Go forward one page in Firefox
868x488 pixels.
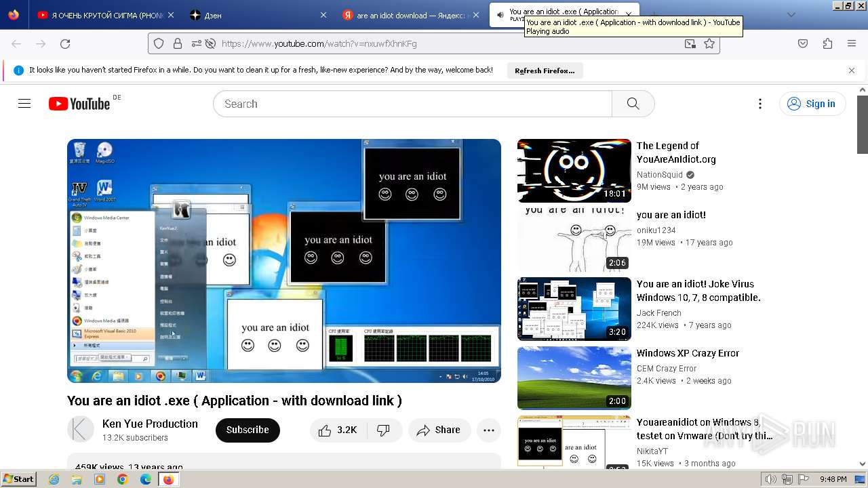point(41,43)
